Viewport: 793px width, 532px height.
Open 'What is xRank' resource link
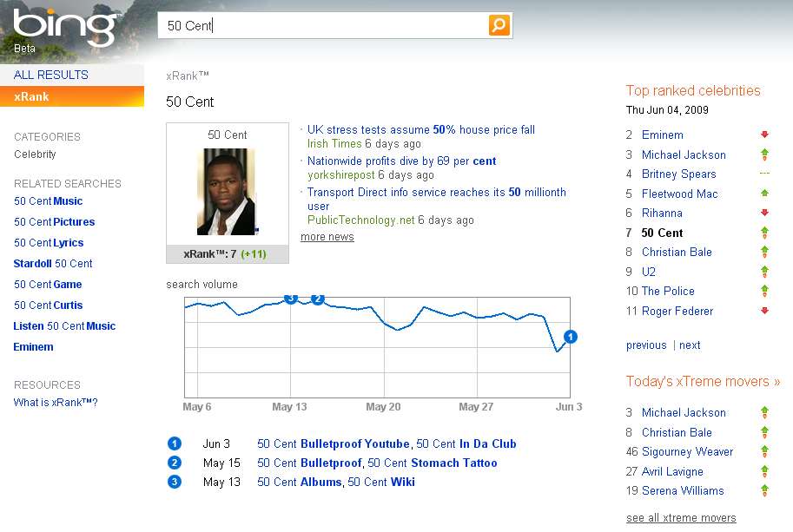[x=56, y=403]
